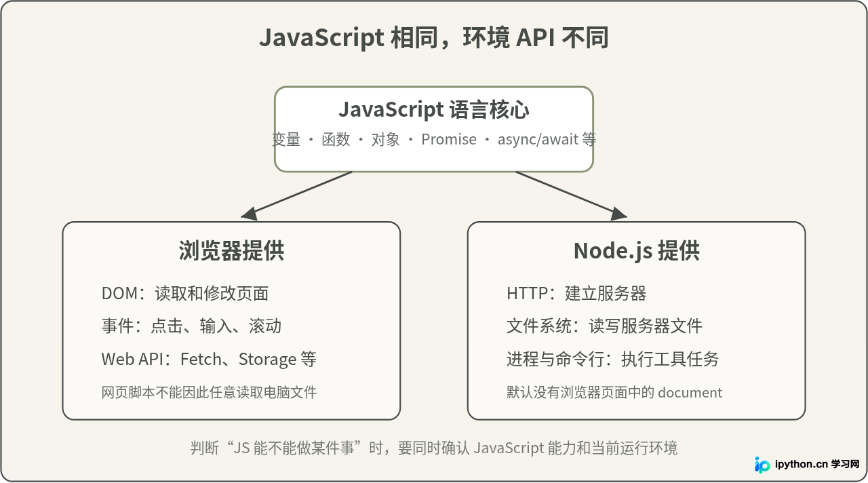Click the title "JavaScript 相同，环境 API 不同"

tap(434, 38)
